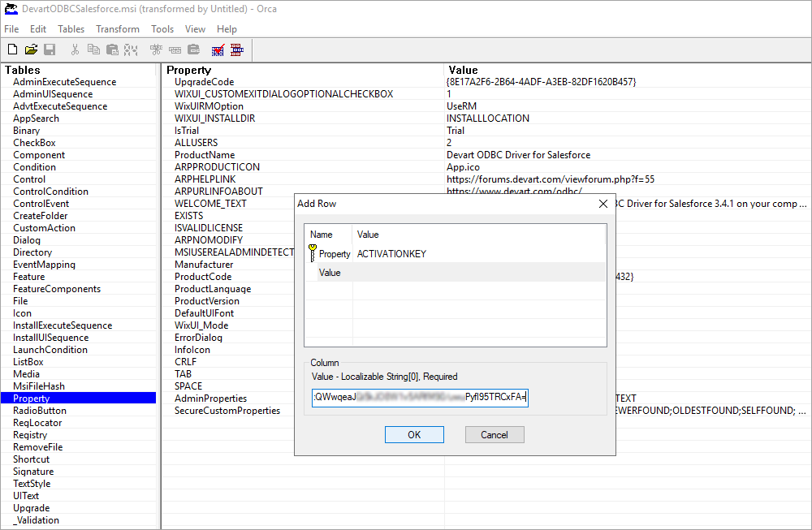
Task: Create a new installer database using the New icon
Action: coord(11,49)
